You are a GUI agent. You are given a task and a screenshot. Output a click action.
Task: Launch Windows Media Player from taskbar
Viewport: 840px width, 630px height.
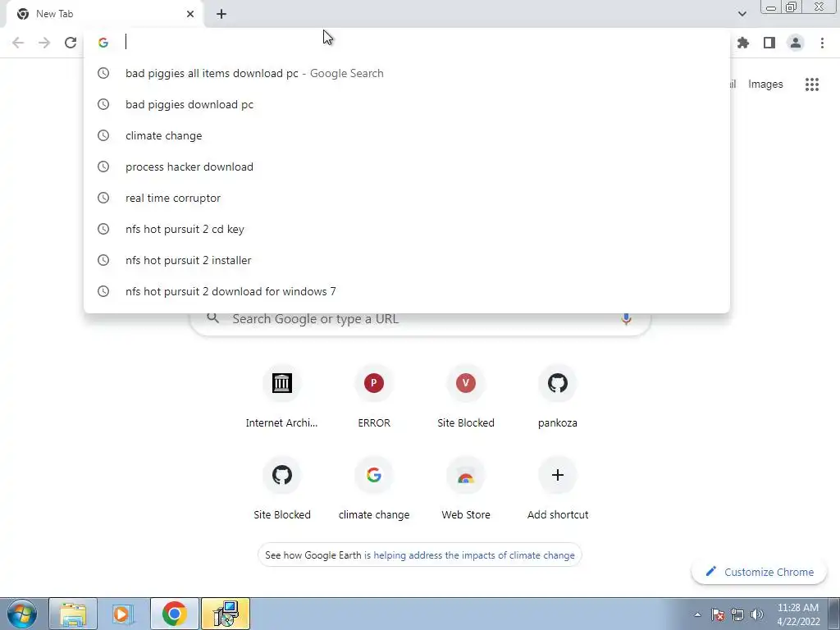click(x=123, y=614)
